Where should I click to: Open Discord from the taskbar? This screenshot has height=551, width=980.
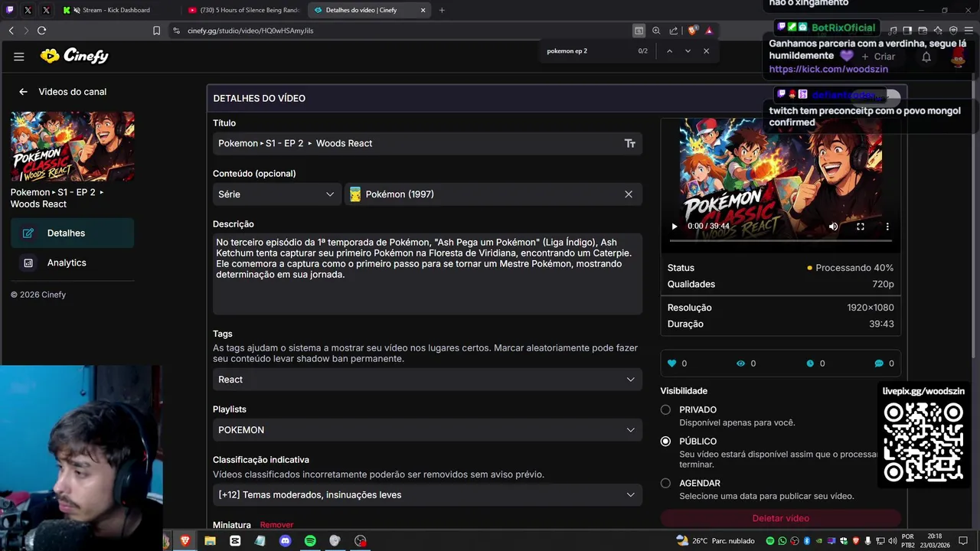pyautogui.click(x=285, y=541)
